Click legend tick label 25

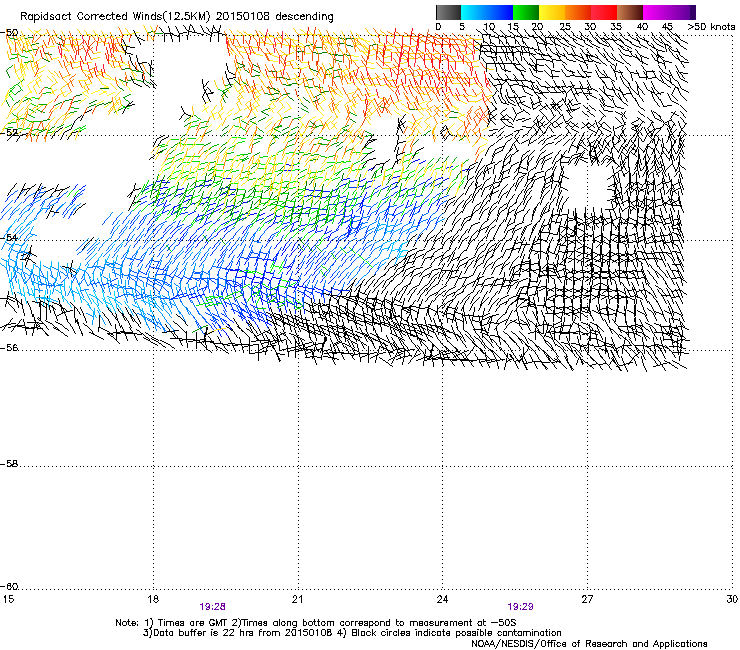pos(565,27)
